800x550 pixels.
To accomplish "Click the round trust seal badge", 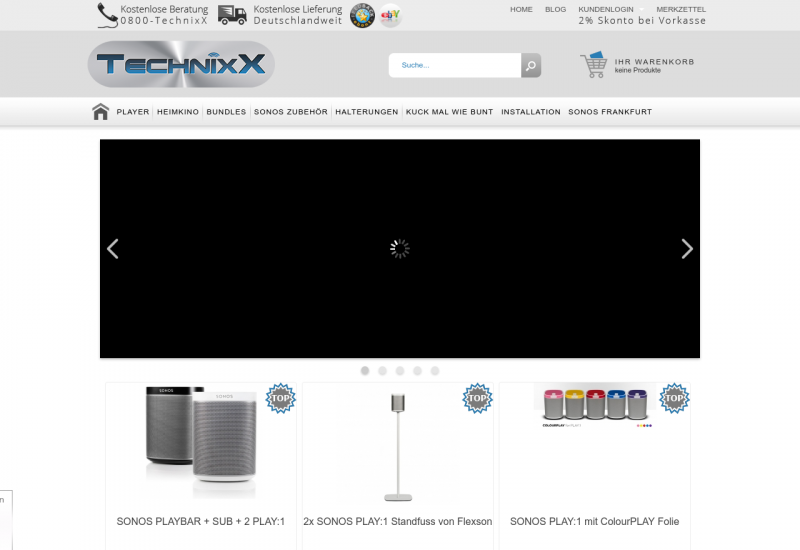I will coord(362,15).
